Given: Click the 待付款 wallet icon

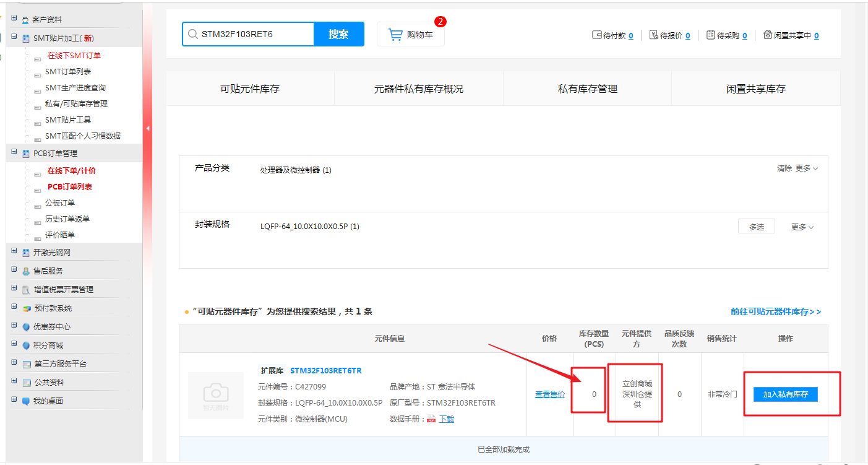Looking at the screenshot, I should click(597, 35).
